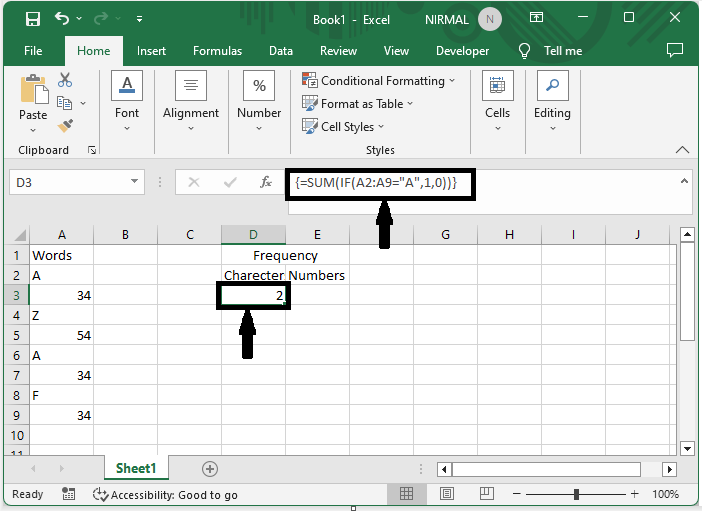This screenshot has width=702, height=511.
Task: Switch to Normal view
Action: (x=406, y=494)
